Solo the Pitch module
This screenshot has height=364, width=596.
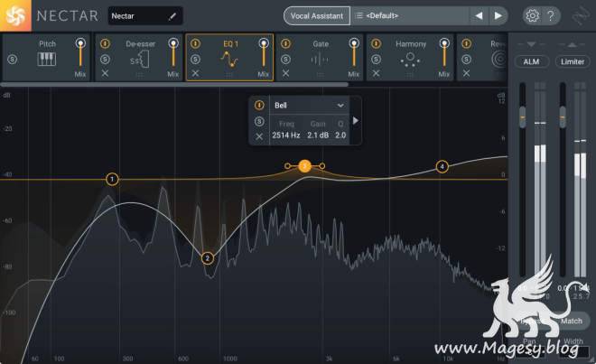point(13,60)
